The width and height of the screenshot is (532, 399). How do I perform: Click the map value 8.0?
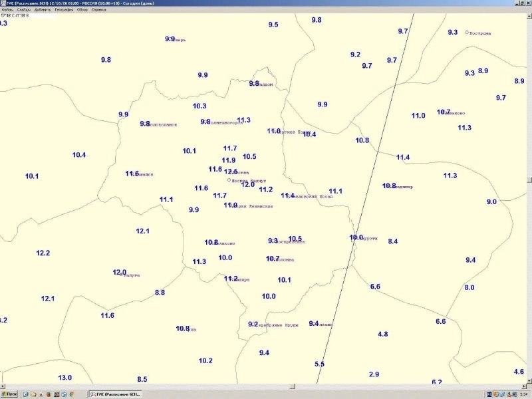point(469,288)
